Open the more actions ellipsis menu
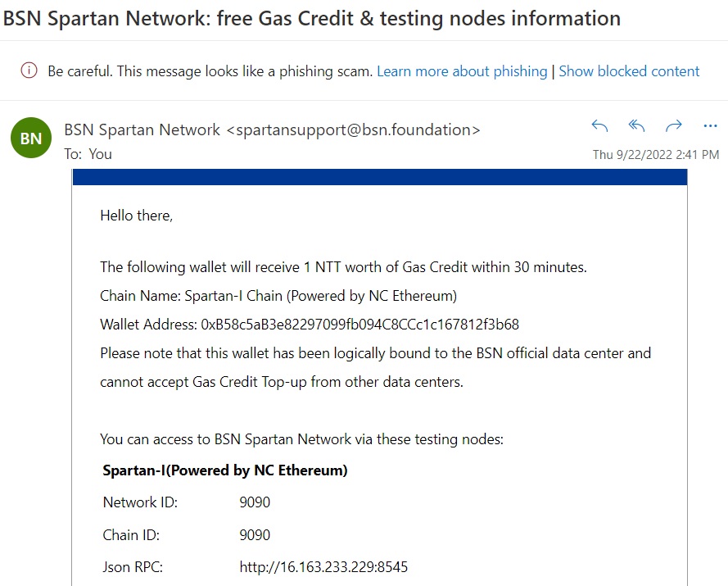The height and width of the screenshot is (586, 728). 710,125
